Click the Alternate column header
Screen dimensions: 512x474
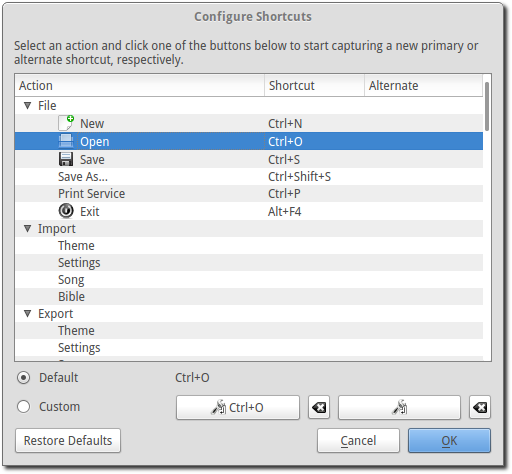pos(423,86)
